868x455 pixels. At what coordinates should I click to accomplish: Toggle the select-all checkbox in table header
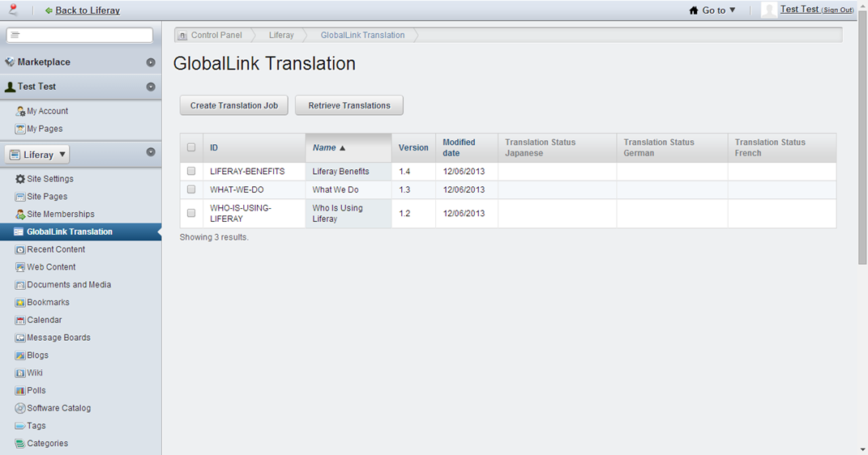coord(191,147)
